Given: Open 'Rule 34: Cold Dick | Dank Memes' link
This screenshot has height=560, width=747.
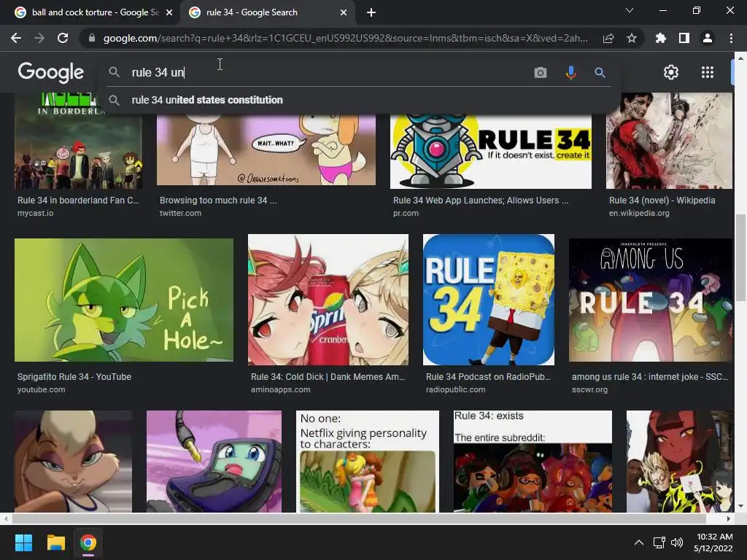Looking at the screenshot, I should pos(328,377).
